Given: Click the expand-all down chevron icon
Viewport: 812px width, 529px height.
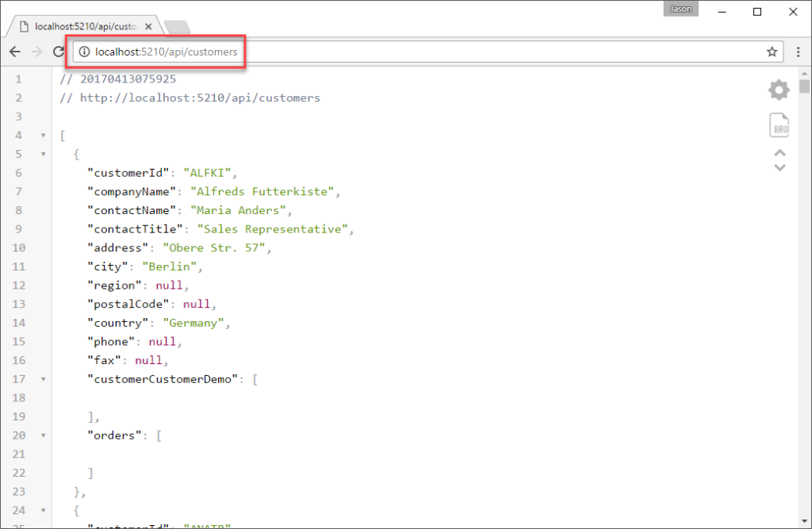Looking at the screenshot, I should 779,167.
